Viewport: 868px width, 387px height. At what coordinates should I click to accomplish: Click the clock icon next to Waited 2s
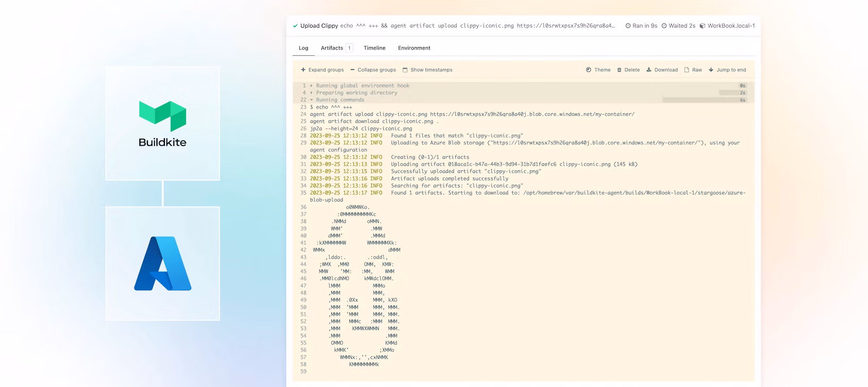point(664,26)
